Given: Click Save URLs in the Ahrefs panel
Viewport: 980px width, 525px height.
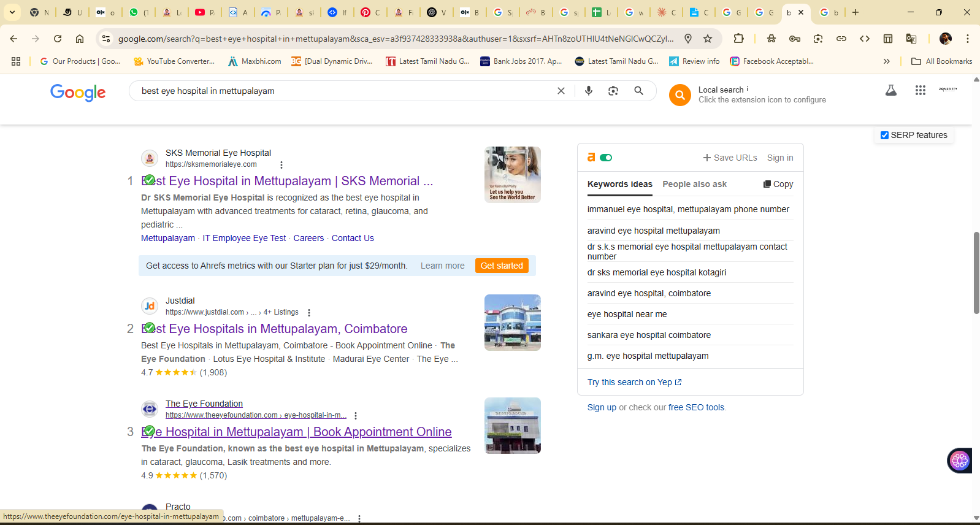Looking at the screenshot, I should (730, 158).
